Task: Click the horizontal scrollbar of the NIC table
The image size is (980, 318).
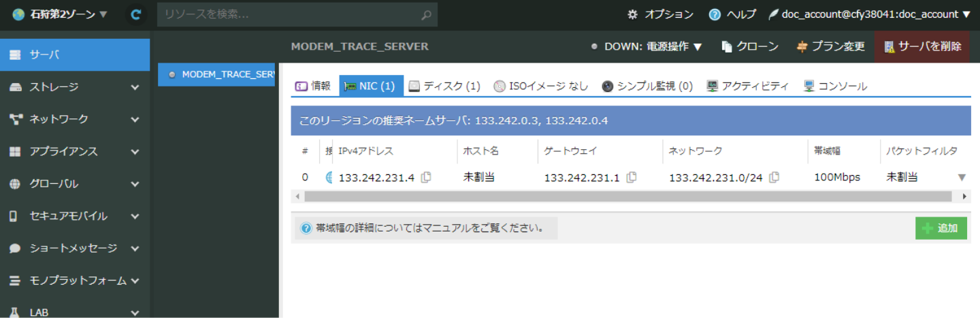Action: (626, 196)
